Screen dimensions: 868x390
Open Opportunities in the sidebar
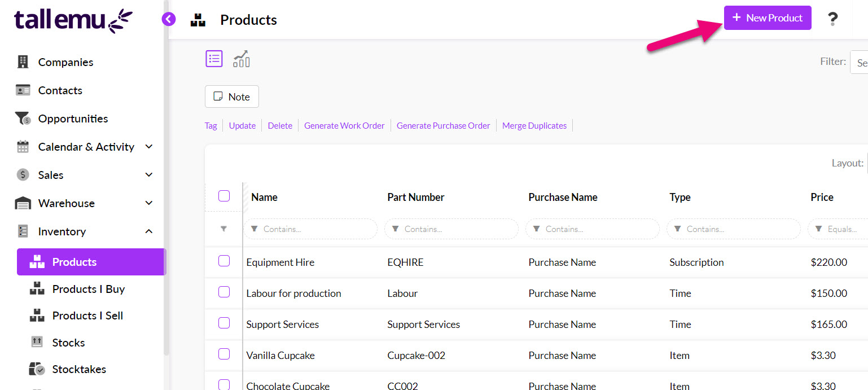coord(73,119)
